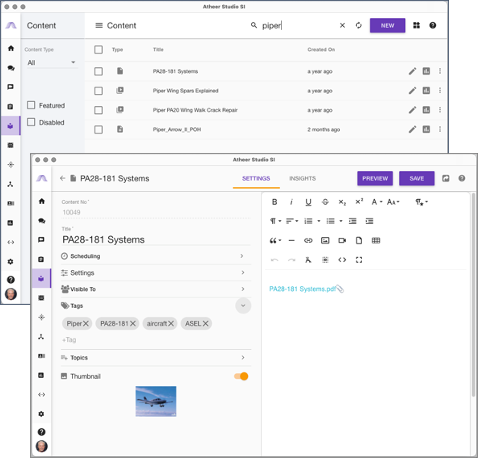The width and height of the screenshot is (478, 458).
Task: Insert a link in the editor
Action: pyautogui.click(x=308, y=240)
